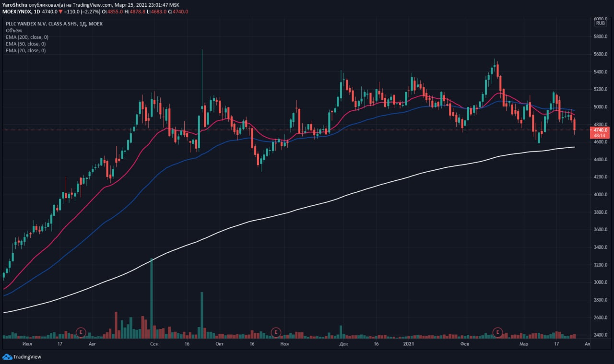Click the Сен label on the time axis
The image size is (614, 364).
pos(154,344)
